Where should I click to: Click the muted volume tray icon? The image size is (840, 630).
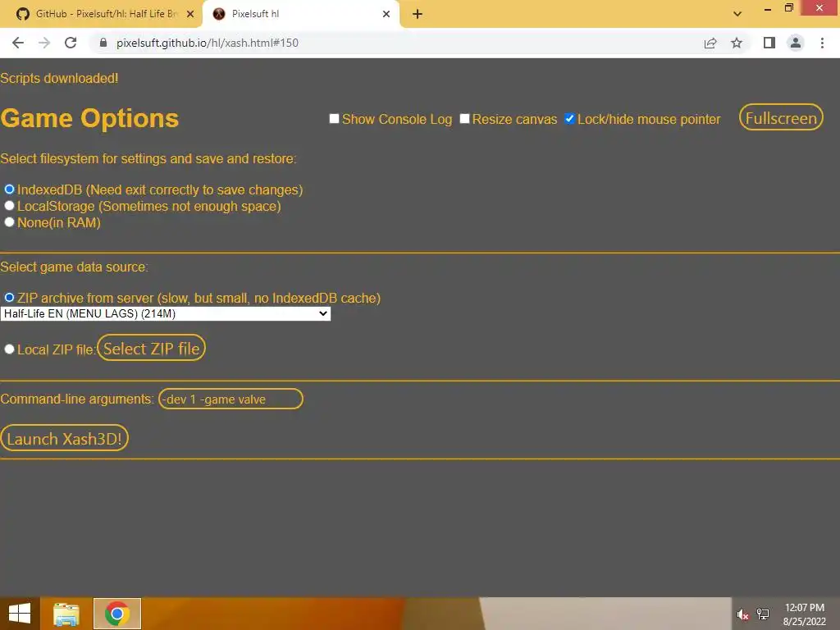pyautogui.click(x=742, y=614)
